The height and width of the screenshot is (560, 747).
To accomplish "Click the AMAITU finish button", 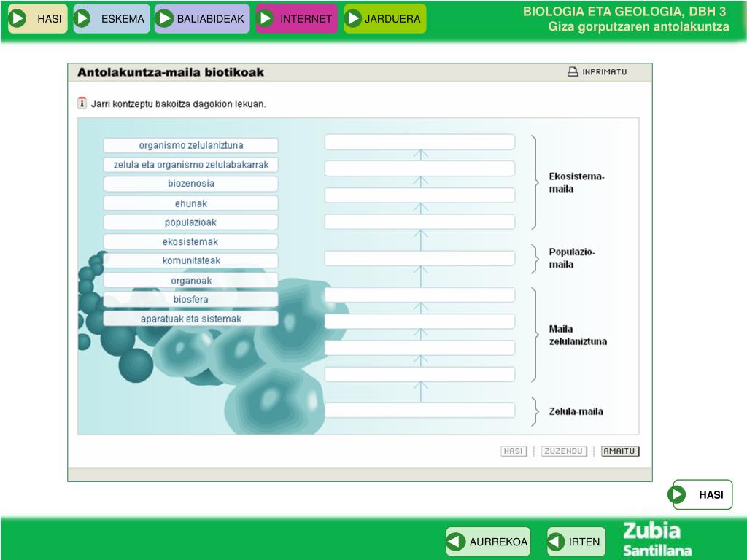I will pyautogui.click(x=620, y=451).
